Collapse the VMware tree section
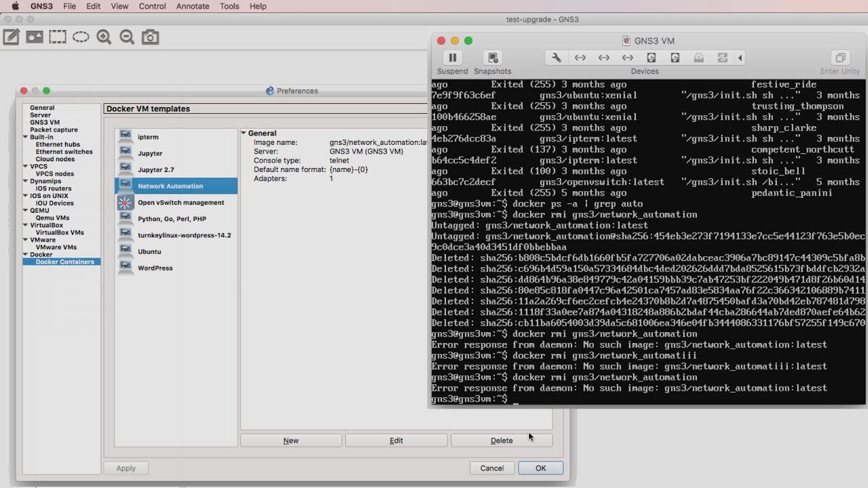 point(26,240)
